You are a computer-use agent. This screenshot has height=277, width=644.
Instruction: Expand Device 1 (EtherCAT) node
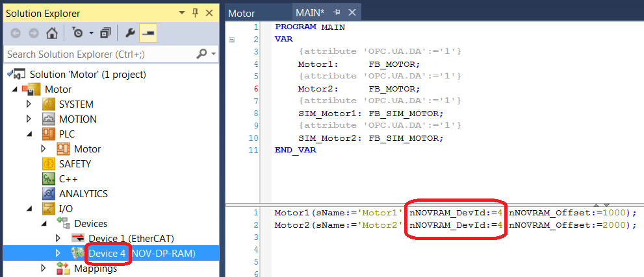[58, 239]
